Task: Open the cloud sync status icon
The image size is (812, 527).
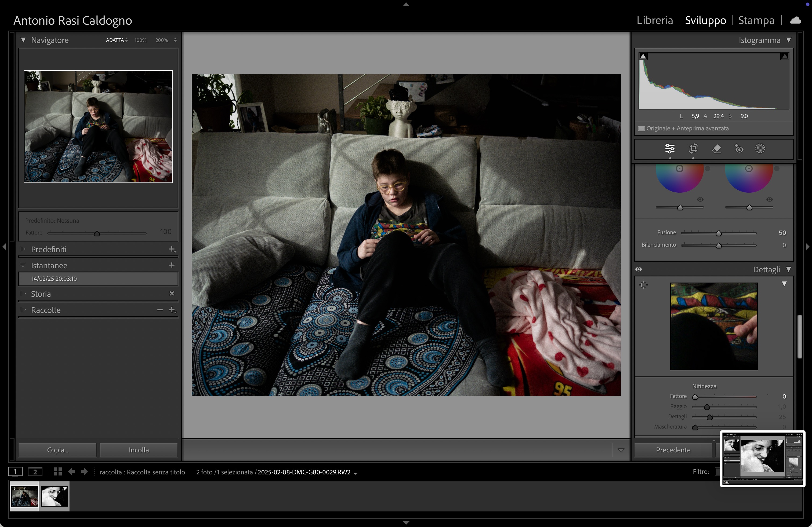Action: coord(796,20)
